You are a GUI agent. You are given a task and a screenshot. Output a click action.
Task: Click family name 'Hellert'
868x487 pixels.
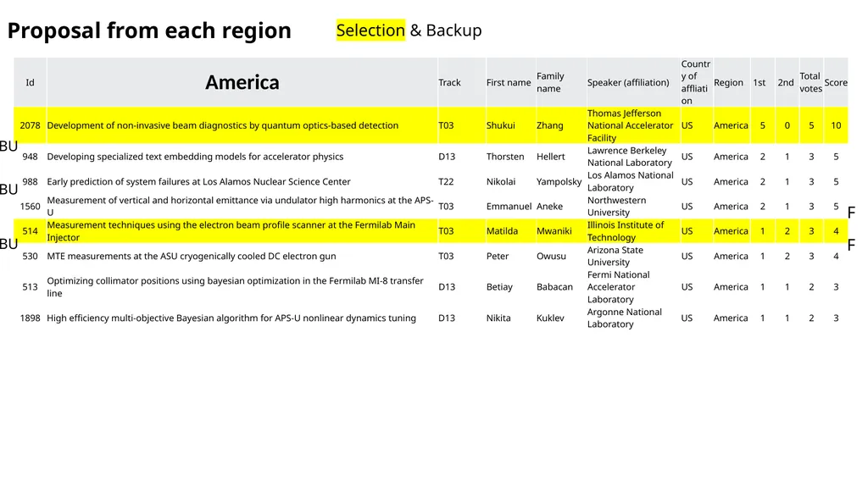[x=551, y=157]
